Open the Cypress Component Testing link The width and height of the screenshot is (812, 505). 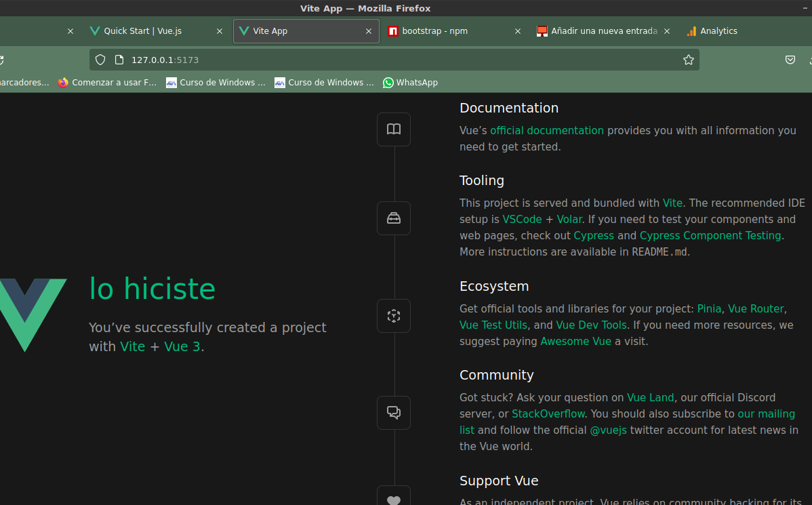[x=710, y=236]
